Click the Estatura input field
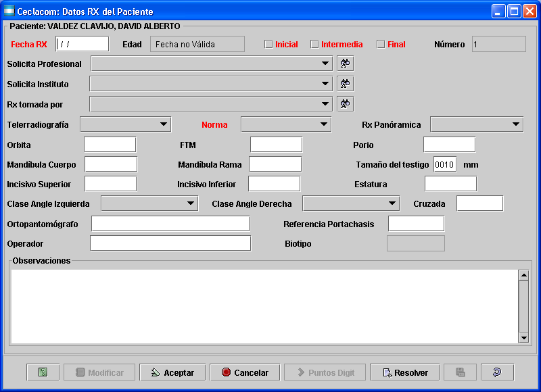The height and width of the screenshot is (392, 541). [451, 184]
